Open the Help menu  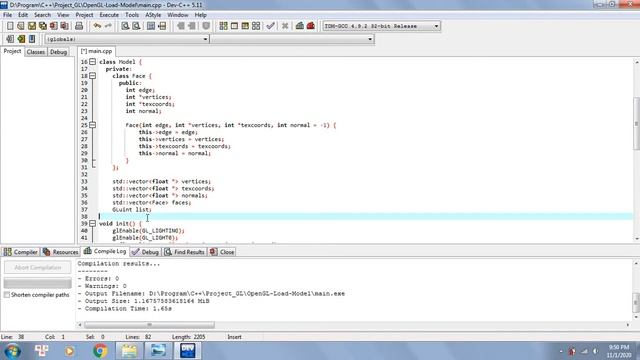point(200,15)
